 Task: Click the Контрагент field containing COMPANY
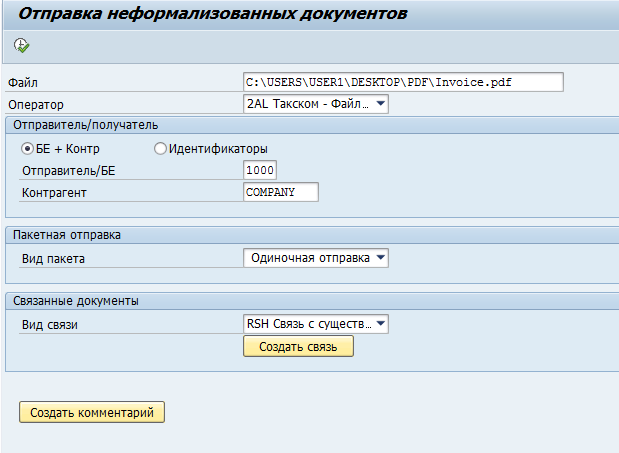pos(280,192)
